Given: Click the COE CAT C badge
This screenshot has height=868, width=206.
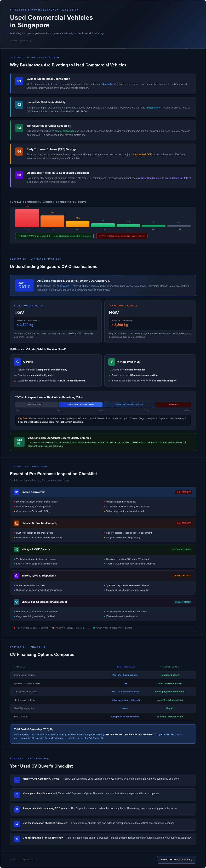Looking at the screenshot, I should (24, 285).
